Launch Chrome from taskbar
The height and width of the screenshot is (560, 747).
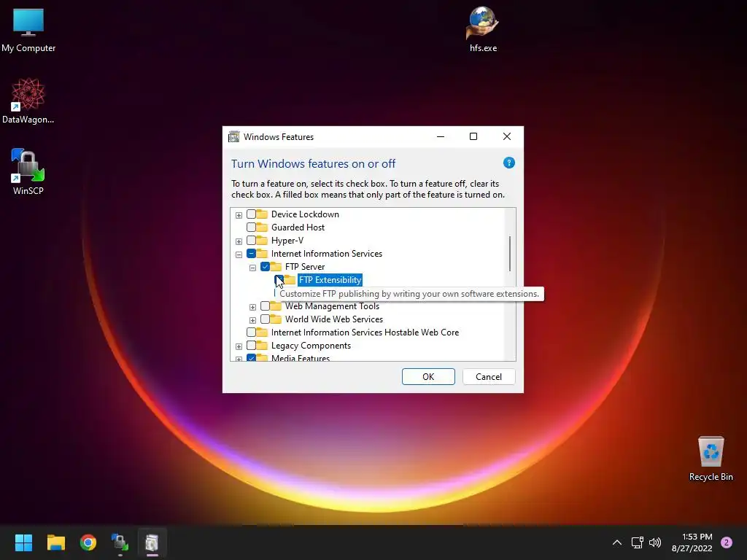pyautogui.click(x=88, y=542)
